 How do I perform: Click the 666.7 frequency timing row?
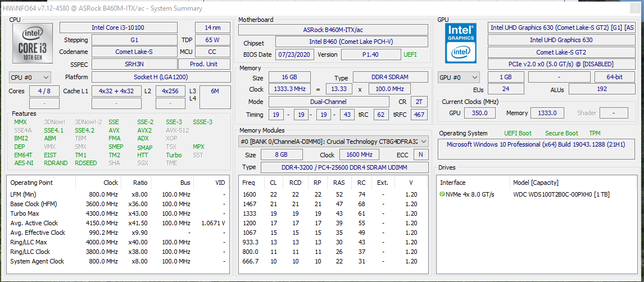pos(333,261)
